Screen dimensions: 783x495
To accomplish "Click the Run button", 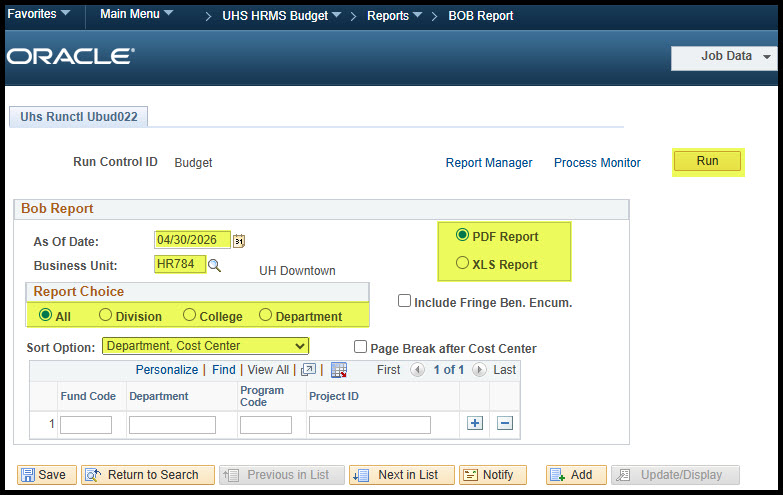I will pos(707,161).
